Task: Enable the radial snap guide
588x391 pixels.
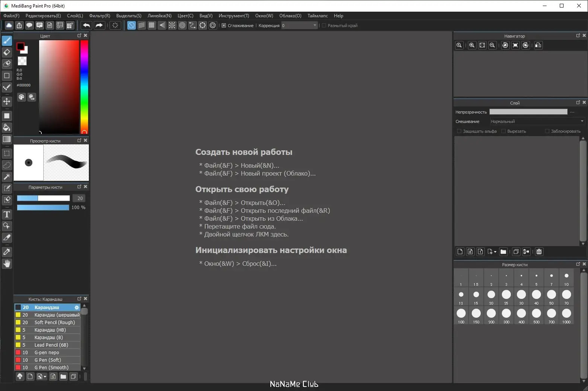Action: point(172,25)
